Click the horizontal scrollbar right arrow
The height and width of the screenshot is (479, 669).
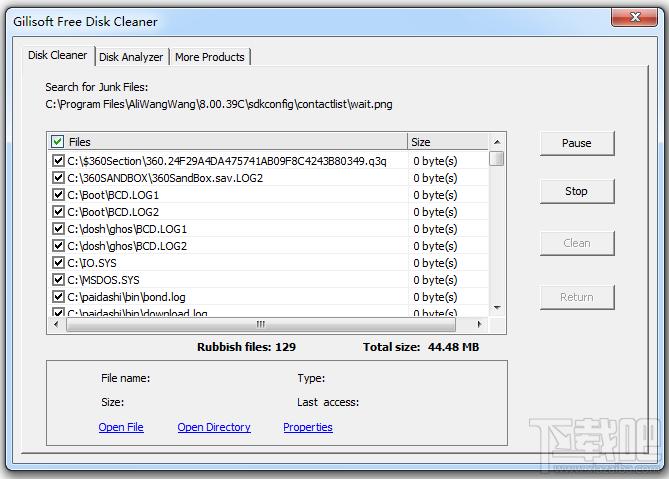[x=479, y=324]
